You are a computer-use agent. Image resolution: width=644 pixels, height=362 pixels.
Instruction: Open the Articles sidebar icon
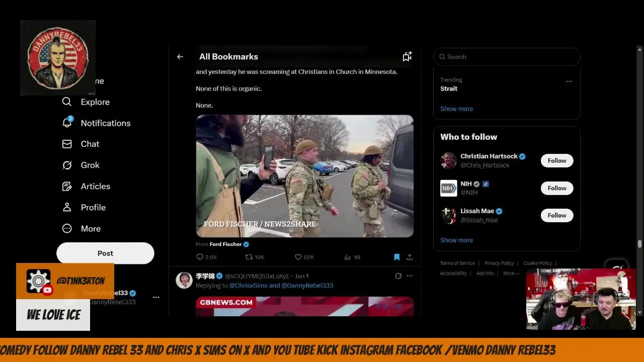click(67, 186)
